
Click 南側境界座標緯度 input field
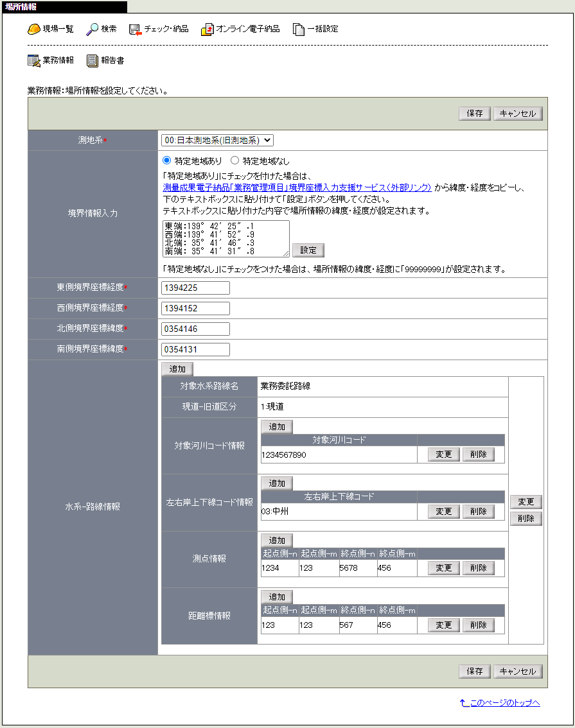(195, 349)
